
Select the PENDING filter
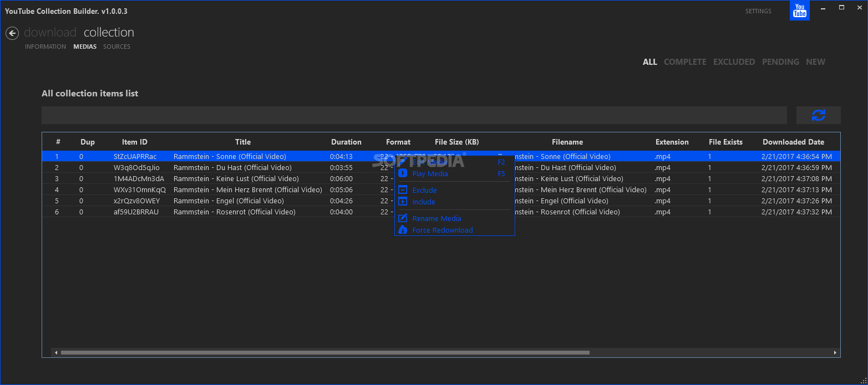(x=780, y=62)
